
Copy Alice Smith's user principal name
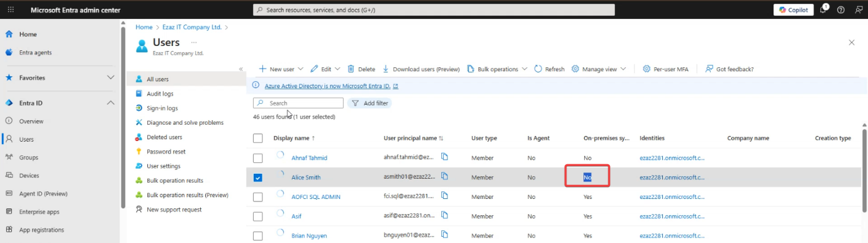tap(444, 177)
